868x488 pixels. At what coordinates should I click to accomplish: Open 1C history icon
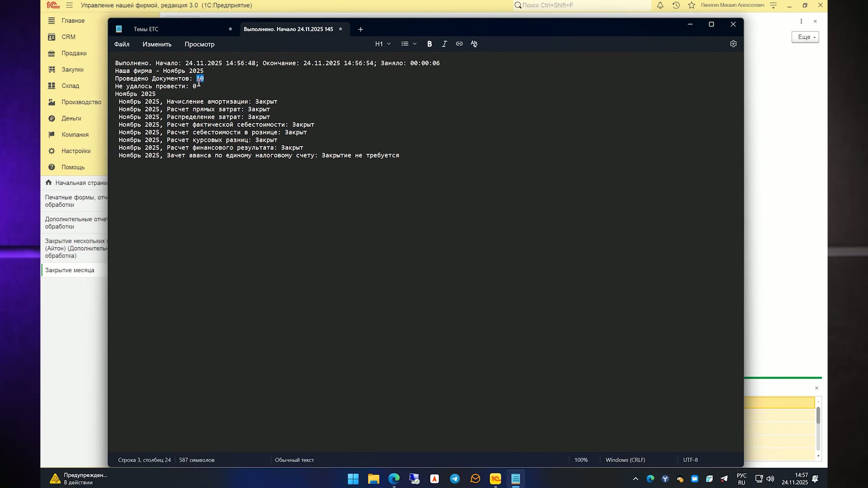676,5
